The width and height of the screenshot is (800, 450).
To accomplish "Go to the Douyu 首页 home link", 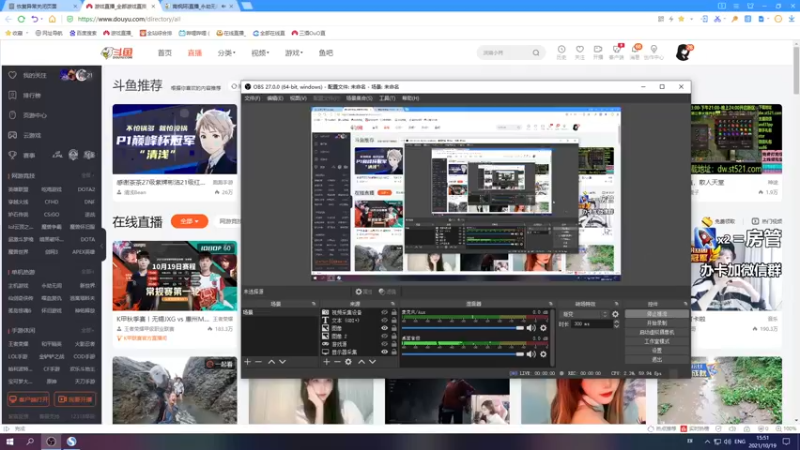I will (165, 53).
